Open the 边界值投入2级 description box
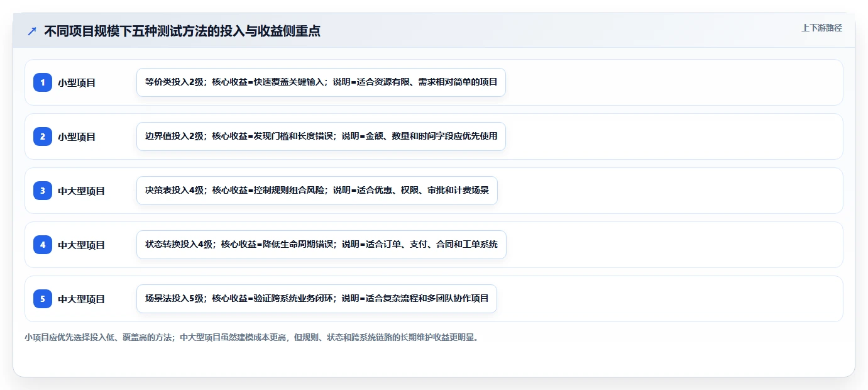Image resolution: width=868 pixels, height=390 pixels. tap(321, 136)
